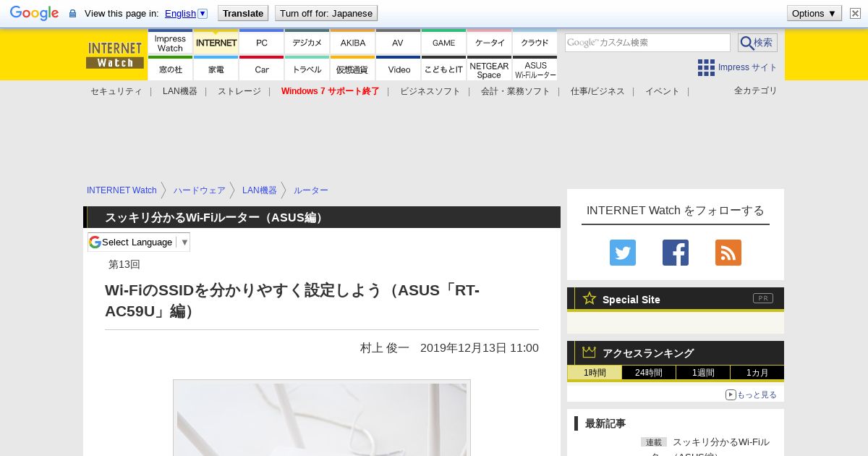868x456 pixels.
Task: Open the INTERNET tab
Action: (x=216, y=42)
